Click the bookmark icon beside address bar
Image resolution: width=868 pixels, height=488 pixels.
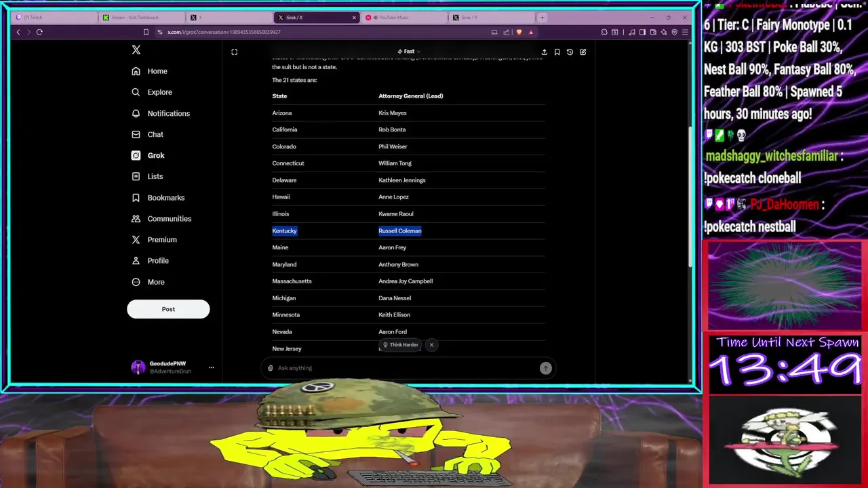click(146, 32)
